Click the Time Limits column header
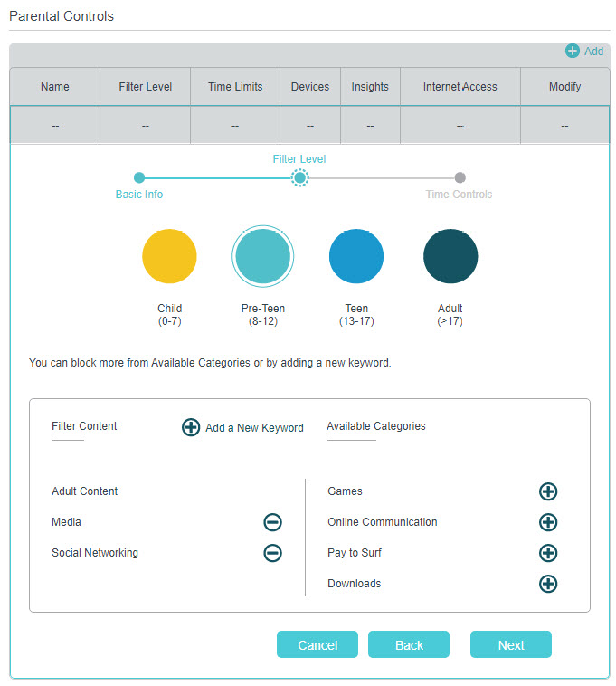This screenshot has height=686, width=616. click(x=235, y=87)
